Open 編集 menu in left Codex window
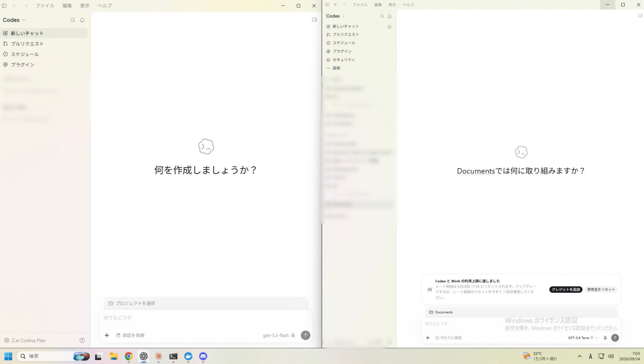The height and width of the screenshot is (364, 644). coord(67,6)
